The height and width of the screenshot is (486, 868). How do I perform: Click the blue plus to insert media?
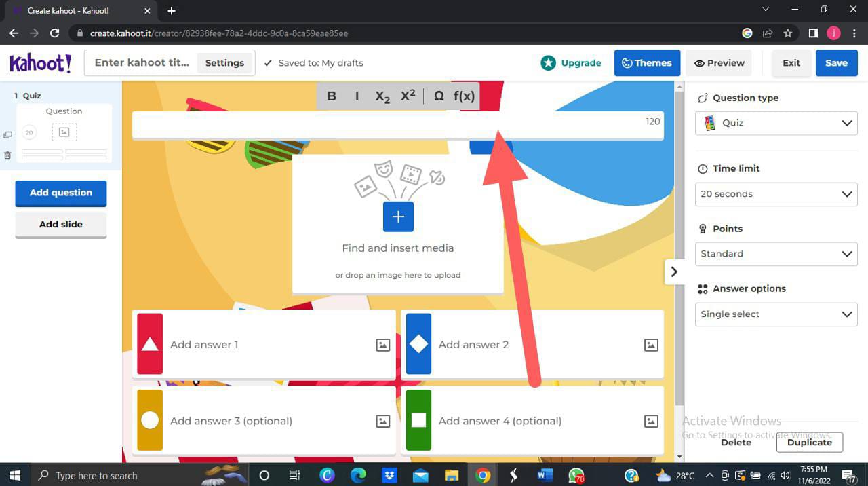coord(398,217)
